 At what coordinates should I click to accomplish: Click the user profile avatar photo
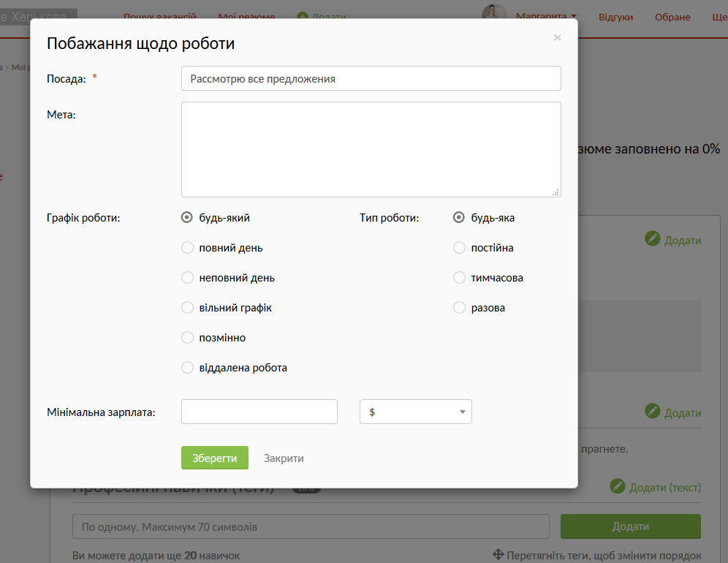(x=494, y=13)
